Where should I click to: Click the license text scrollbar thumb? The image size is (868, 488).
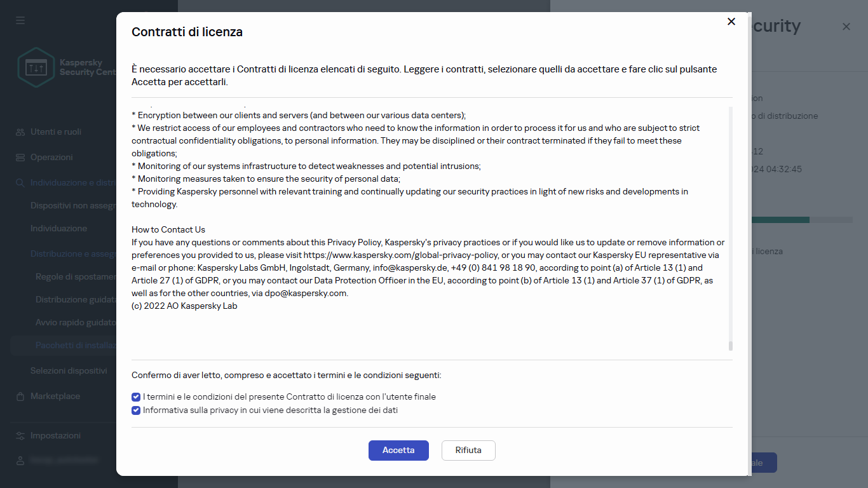coord(731,346)
